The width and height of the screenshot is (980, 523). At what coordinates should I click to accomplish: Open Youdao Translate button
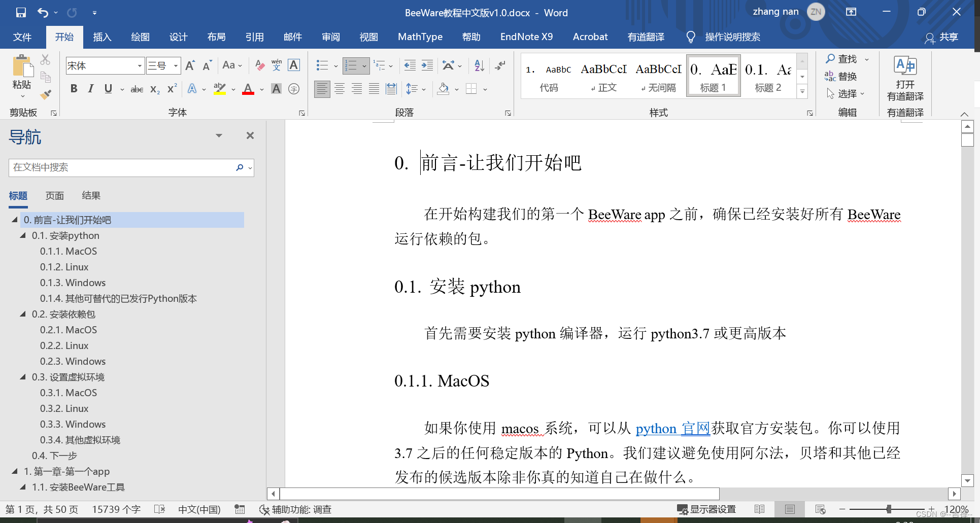point(905,77)
